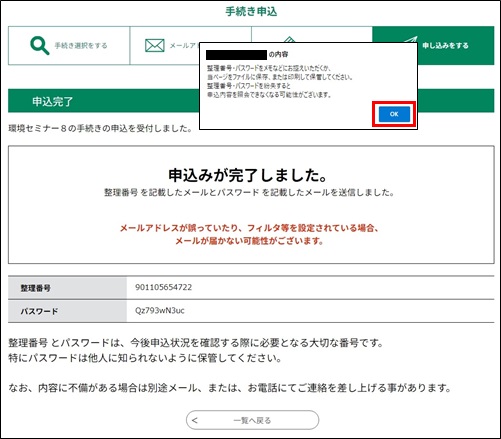Image resolution: width=501 pixels, height=439 pixels.
Task: Click the 整理番号 label cell
Action: (67, 288)
